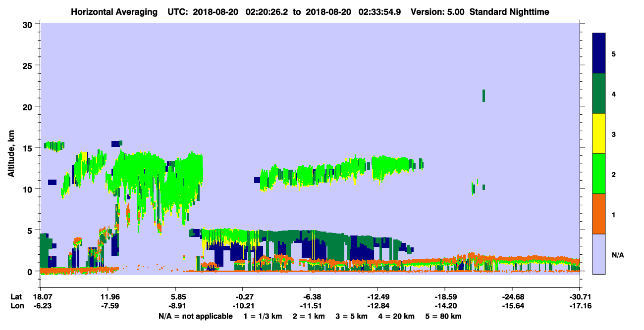Click the longitude value -17.16
Image resolution: width=644 pixels, height=330 pixels.
580,306
